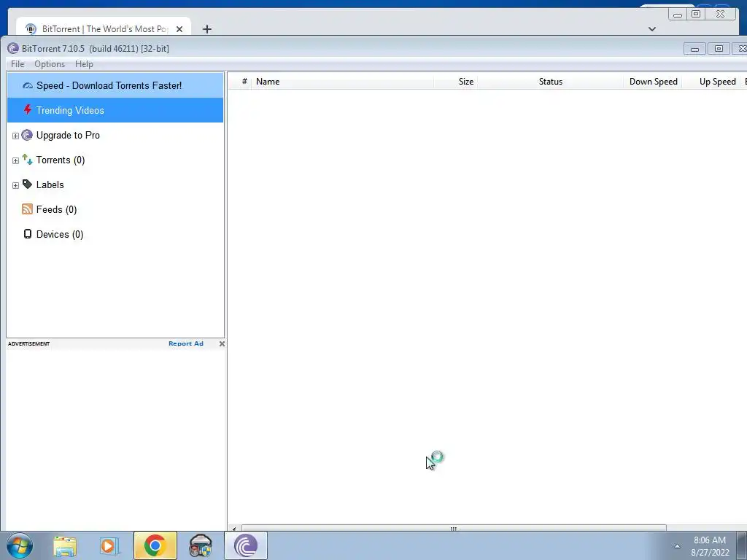This screenshot has height=560, width=747.
Task: Open a new Chrome tab
Action: [x=206, y=29]
